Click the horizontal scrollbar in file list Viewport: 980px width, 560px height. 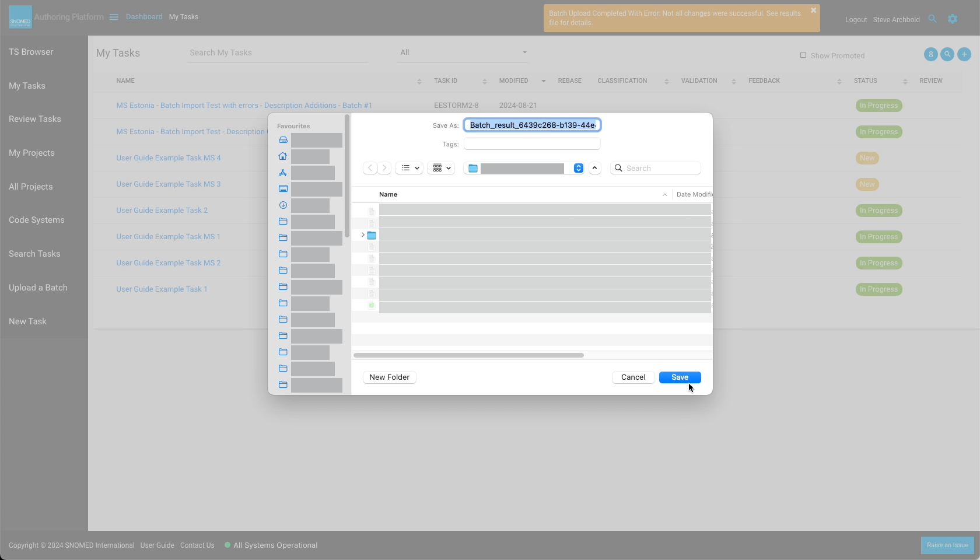click(468, 355)
